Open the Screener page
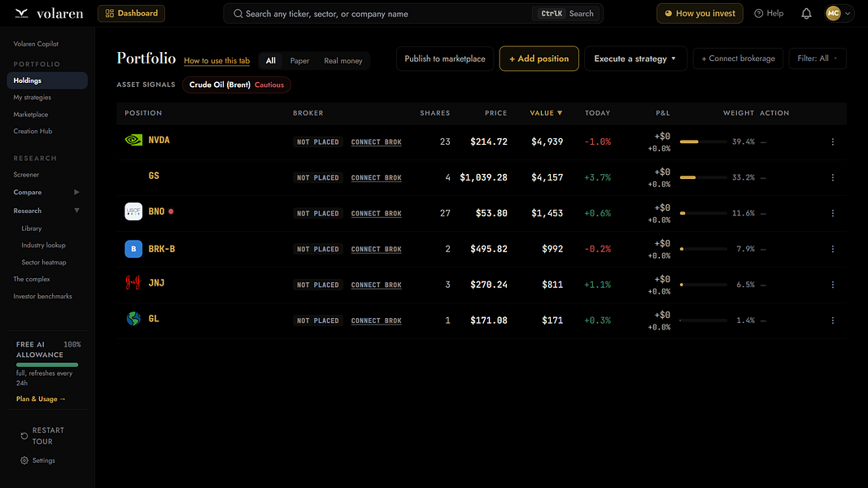Image resolution: width=868 pixels, height=488 pixels. pos(26,175)
